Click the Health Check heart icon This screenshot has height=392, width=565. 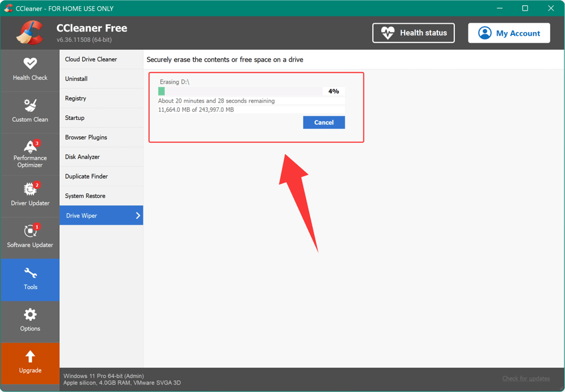30,63
